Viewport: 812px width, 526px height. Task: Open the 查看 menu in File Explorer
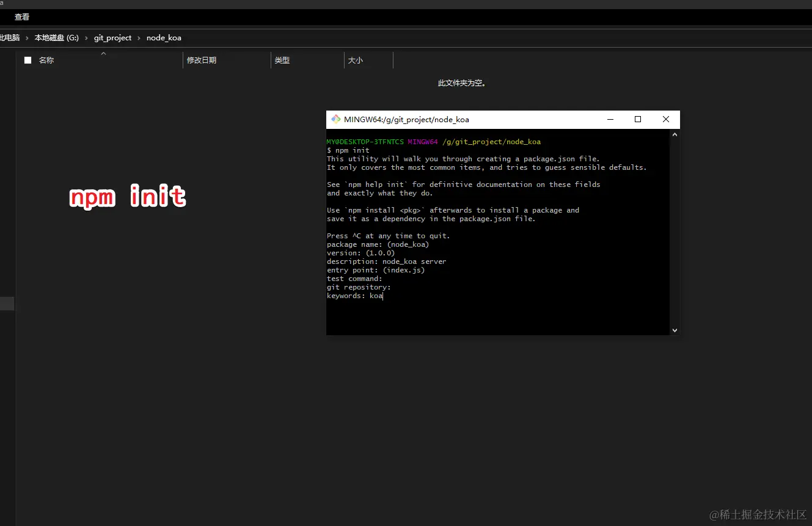[x=22, y=17]
